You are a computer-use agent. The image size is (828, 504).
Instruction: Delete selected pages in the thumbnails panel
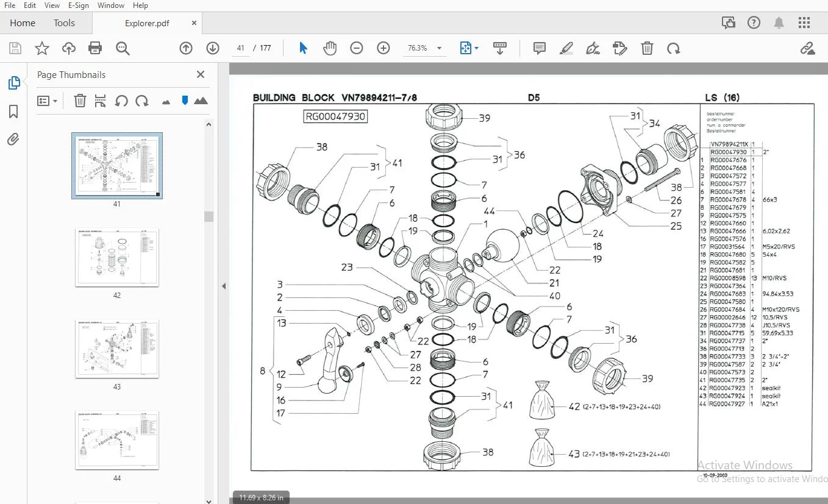[80, 101]
